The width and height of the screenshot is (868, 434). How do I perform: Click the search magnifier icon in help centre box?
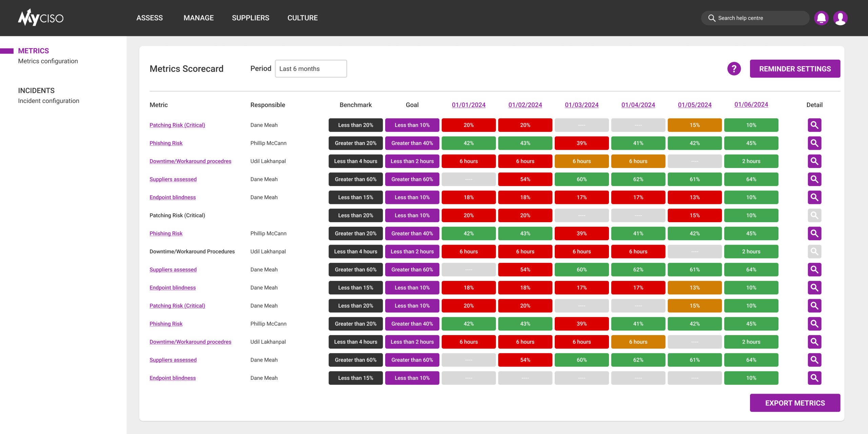pos(712,18)
